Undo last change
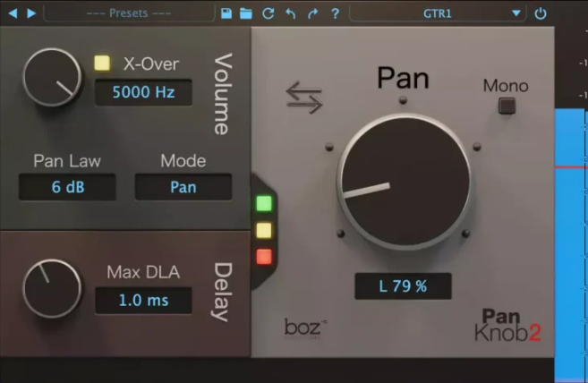Viewport: 588px width, 383px height. click(291, 13)
